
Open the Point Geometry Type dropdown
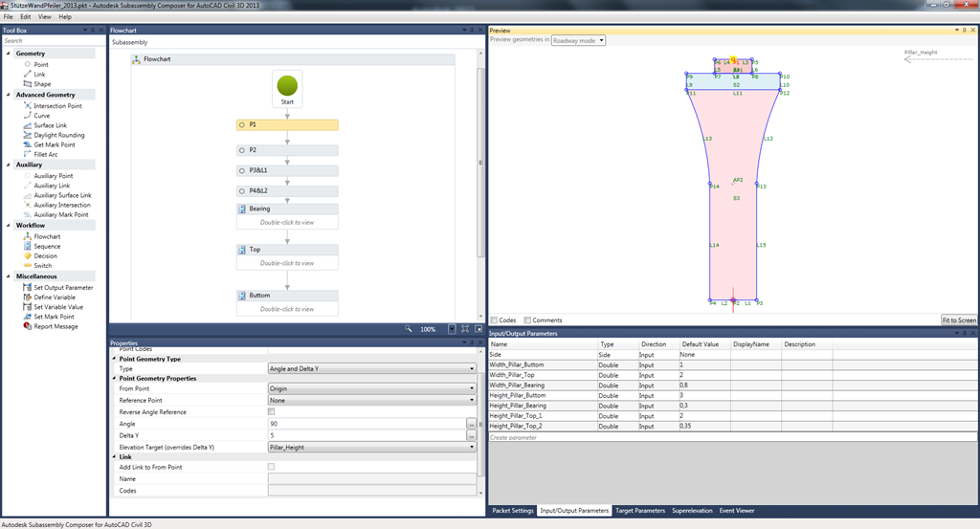(x=371, y=368)
